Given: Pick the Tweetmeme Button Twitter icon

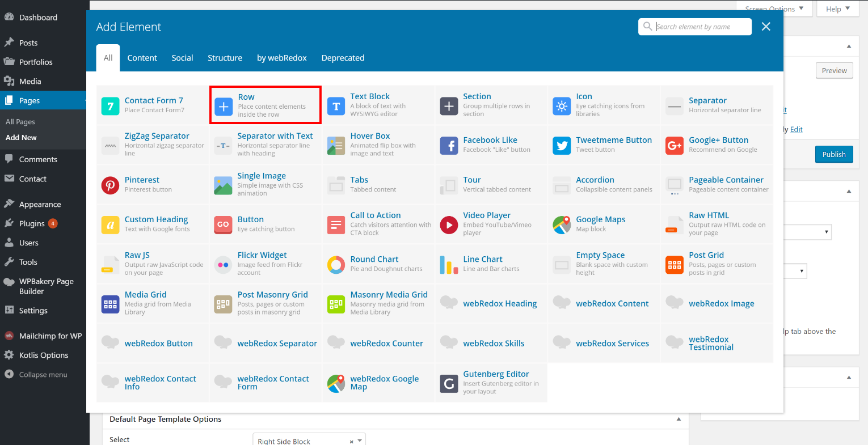Looking at the screenshot, I should [562, 146].
